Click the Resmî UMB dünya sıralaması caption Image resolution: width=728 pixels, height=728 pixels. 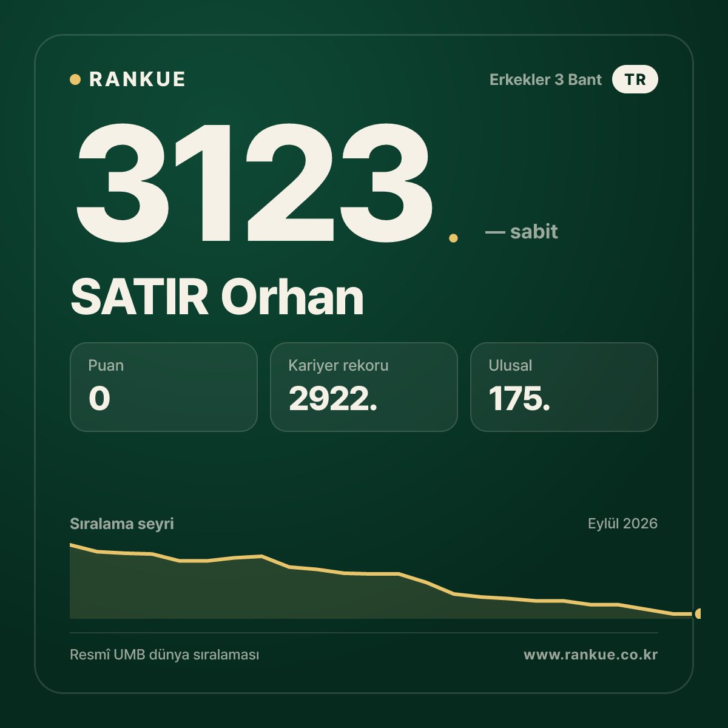tap(164, 655)
